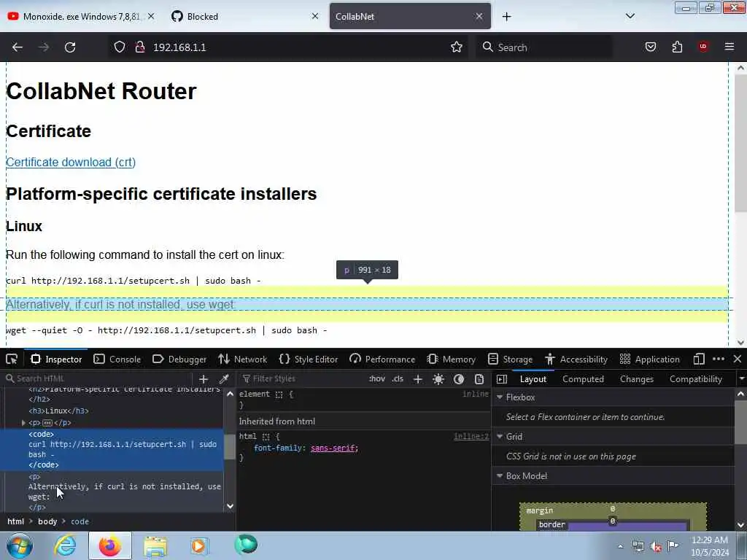Toggle Responsive Design Mode icon
This screenshot has width=747, height=560.
[699, 359]
